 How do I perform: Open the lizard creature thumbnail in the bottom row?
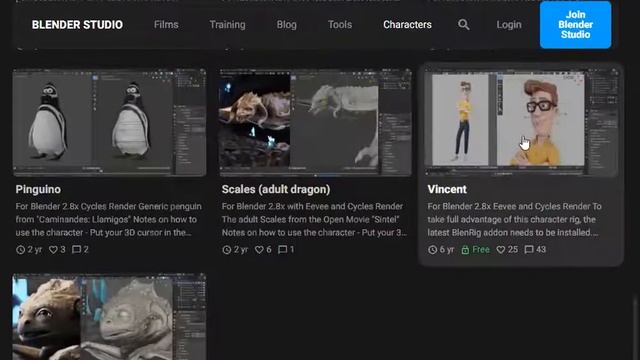[109, 317]
